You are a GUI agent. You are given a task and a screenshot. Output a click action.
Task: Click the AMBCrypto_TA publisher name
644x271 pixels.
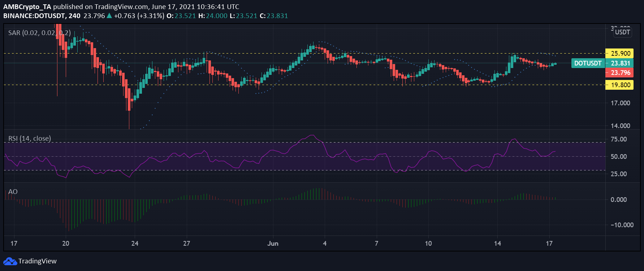point(27,7)
